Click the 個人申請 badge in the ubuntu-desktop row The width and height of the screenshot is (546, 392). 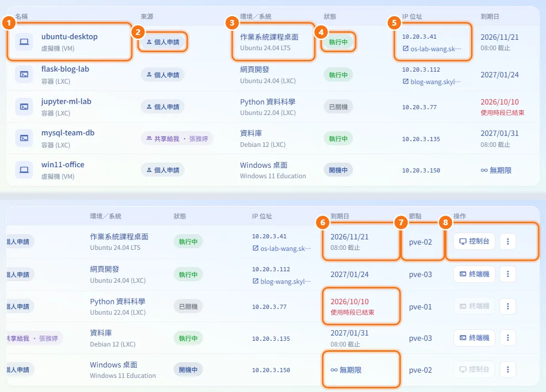pos(163,42)
